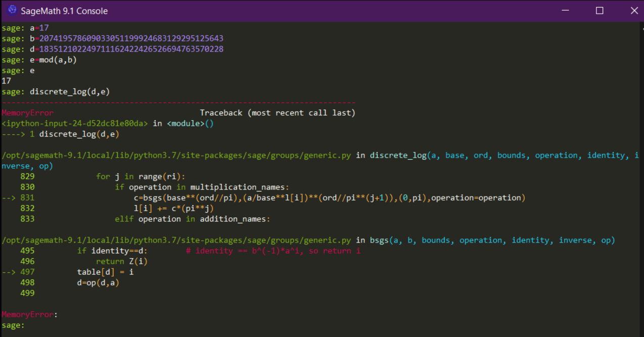644x337 pixels.
Task: Click the long number assigned to b
Action: 131,38
